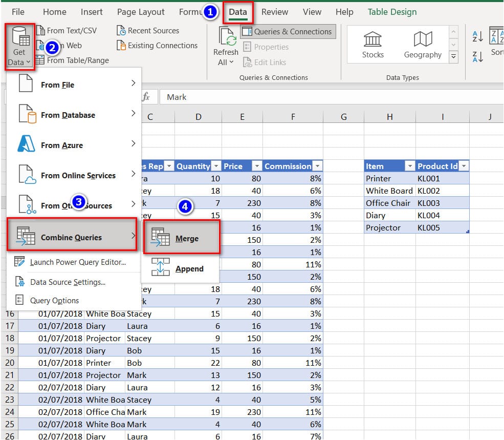Expand the Data Types gallery
The height and width of the screenshot is (440, 504).
pyautogui.click(x=453, y=57)
